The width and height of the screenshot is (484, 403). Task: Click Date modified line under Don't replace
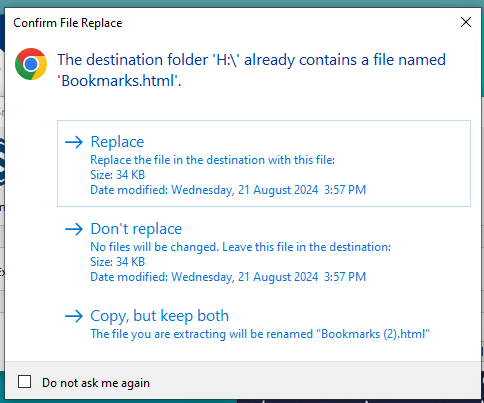click(228, 277)
